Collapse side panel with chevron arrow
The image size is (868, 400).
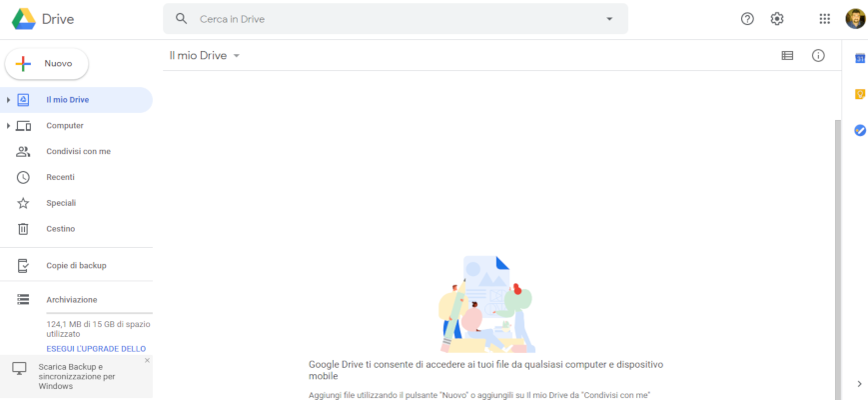pos(859,383)
